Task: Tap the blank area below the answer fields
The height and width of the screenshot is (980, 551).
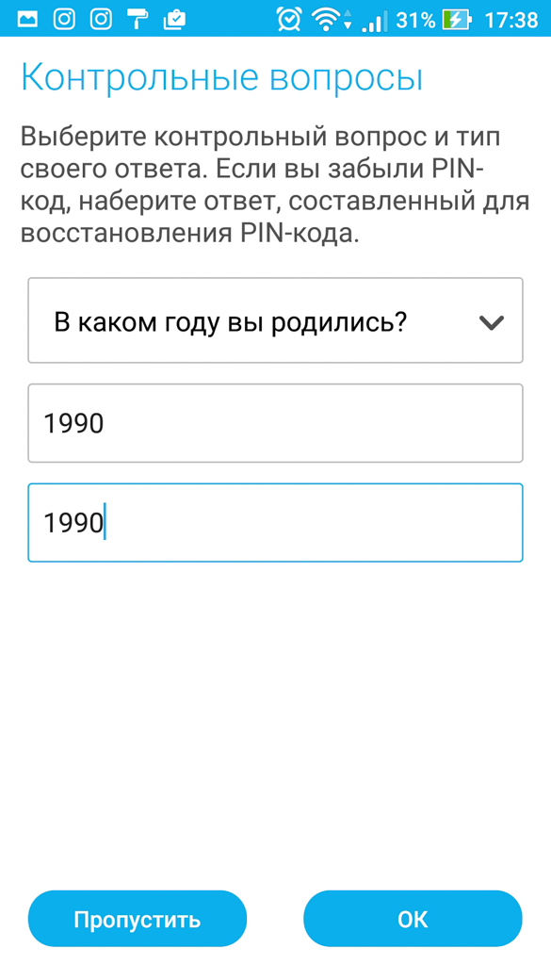Action: (x=275, y=719)
